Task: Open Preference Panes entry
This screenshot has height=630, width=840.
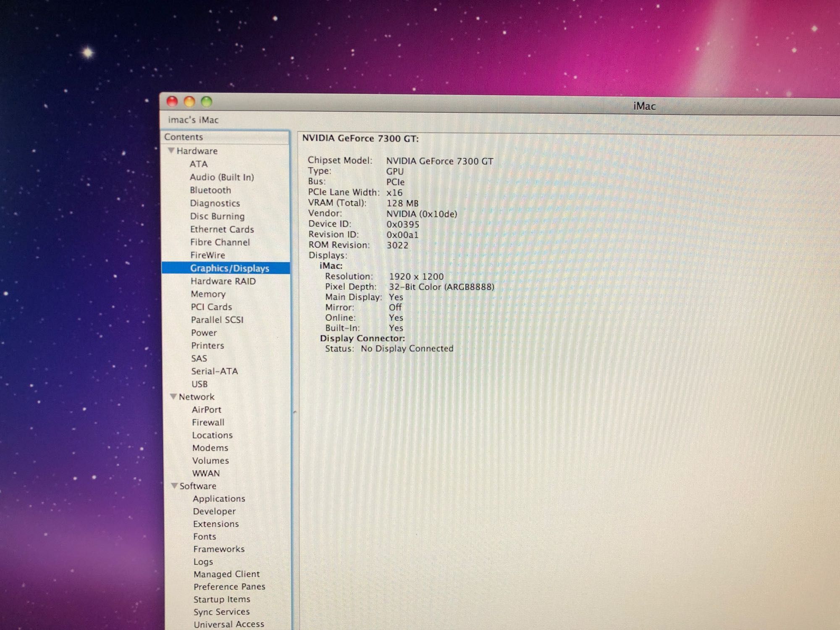Action: click(x=229, y=586)
